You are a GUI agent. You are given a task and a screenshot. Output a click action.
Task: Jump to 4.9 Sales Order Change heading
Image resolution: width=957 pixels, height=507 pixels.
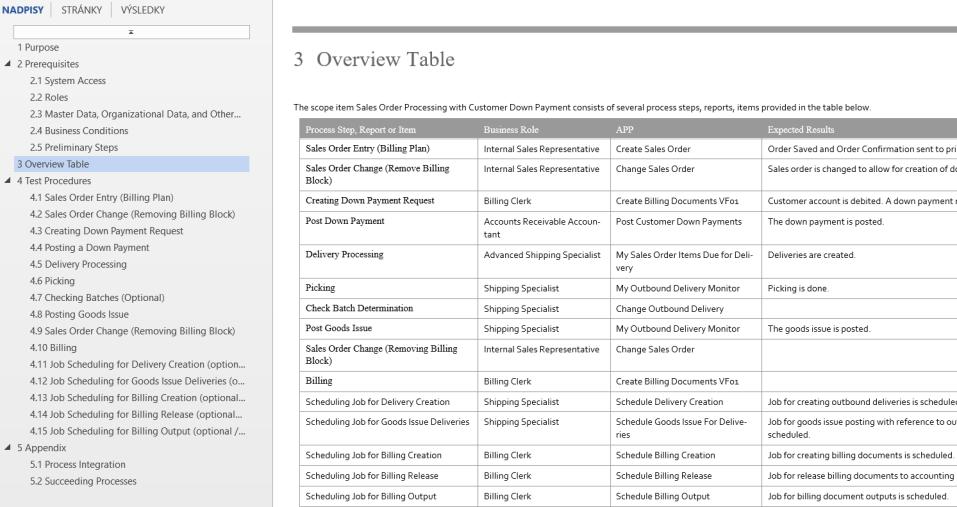tap(132, 331)
